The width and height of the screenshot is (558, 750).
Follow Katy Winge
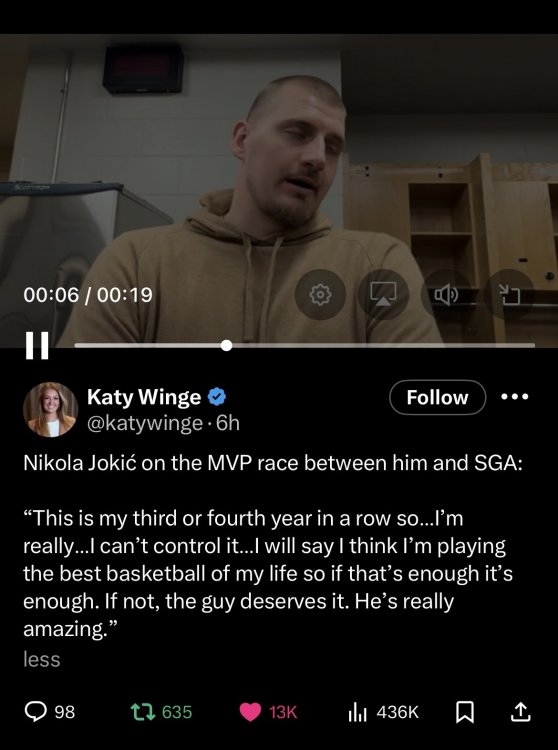[438, 397]
